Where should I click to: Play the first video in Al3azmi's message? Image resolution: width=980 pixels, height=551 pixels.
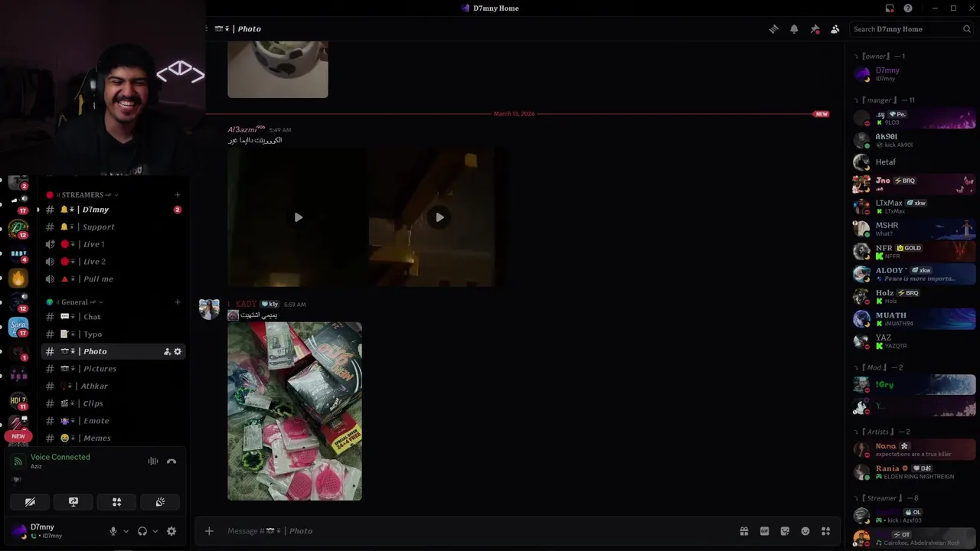(x=298, y=217)
